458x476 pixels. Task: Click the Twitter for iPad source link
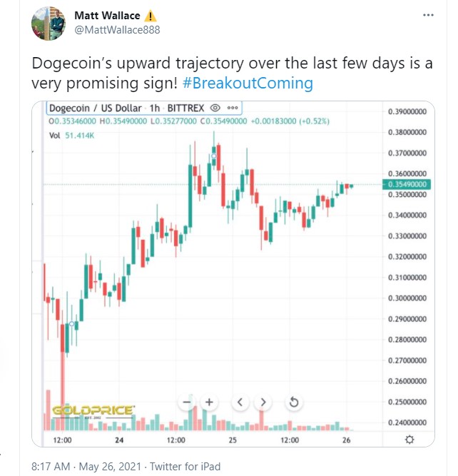click(x=185, y=467)
